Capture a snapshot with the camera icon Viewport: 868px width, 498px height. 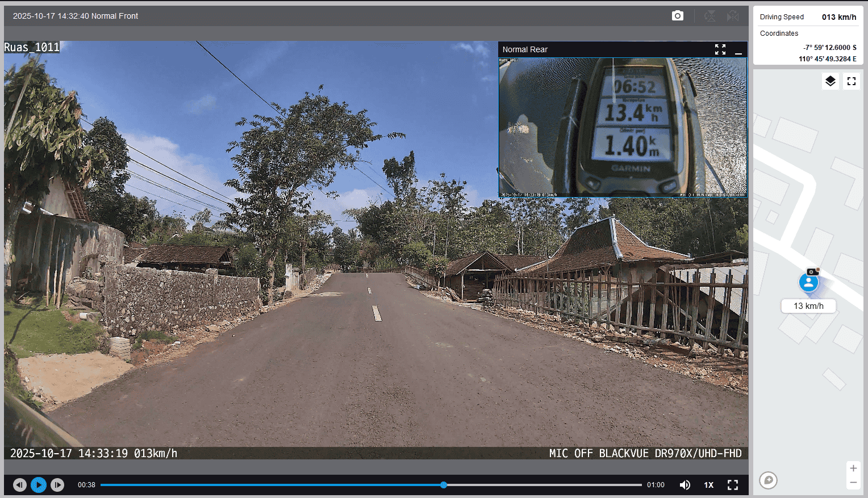tap(677, 16)
